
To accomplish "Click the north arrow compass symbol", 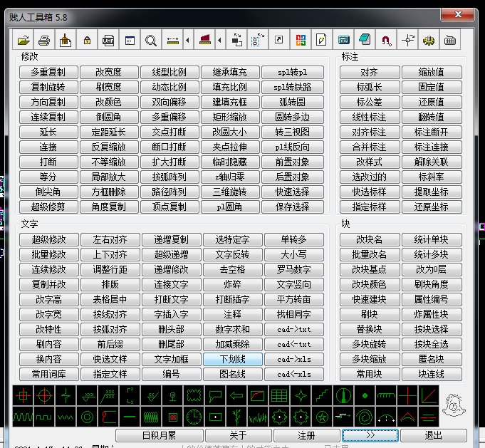I will (343, 395).
